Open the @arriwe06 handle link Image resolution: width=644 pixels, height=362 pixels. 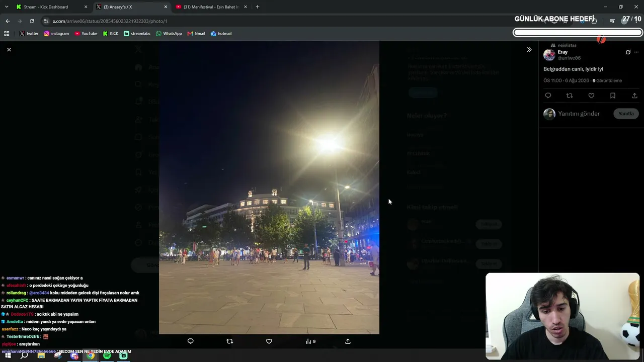click(x=569, y=58)
